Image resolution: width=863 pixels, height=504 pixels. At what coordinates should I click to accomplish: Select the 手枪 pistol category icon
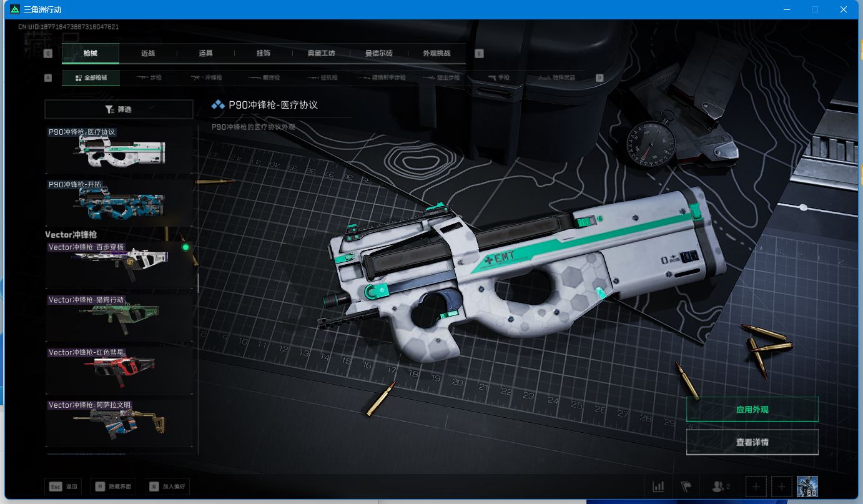(x=499, y=78)
